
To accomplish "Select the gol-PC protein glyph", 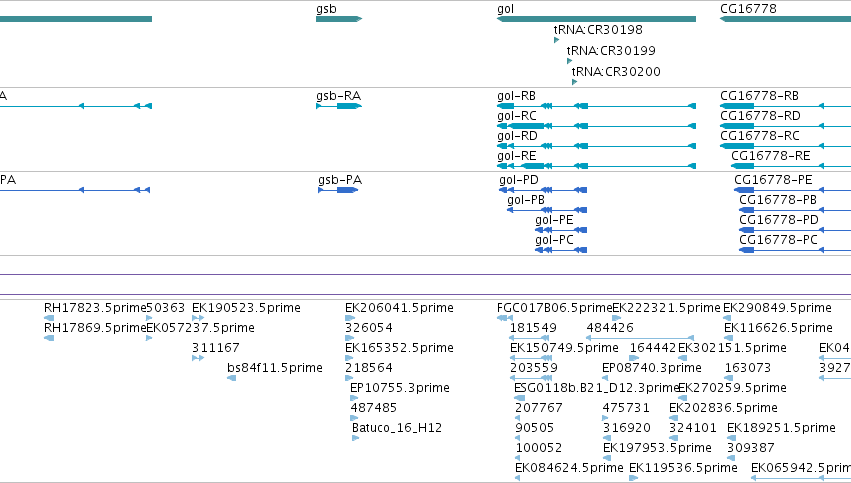I will [x=561, y=250].
